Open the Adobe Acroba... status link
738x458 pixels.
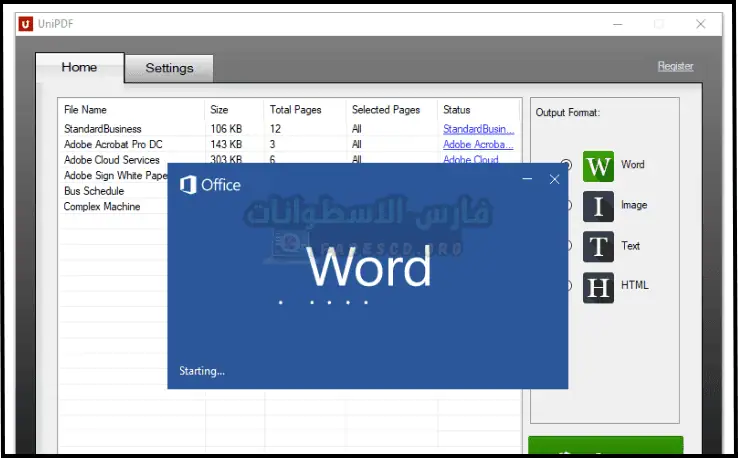click(x=478, y=144)
